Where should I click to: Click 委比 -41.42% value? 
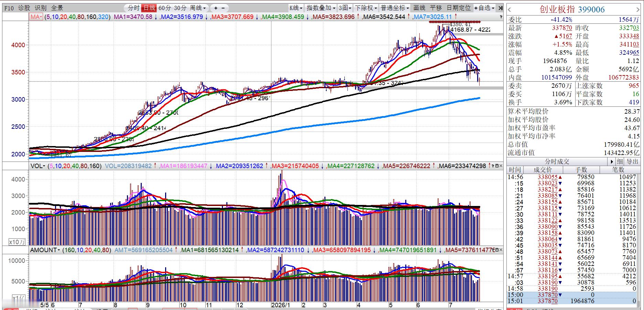coord(561,20)
